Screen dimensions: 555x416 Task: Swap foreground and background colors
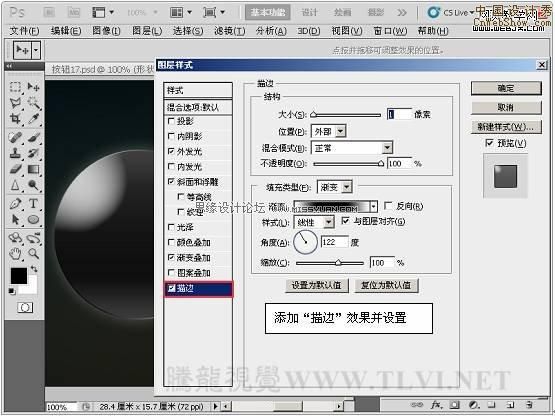point(34,269)
